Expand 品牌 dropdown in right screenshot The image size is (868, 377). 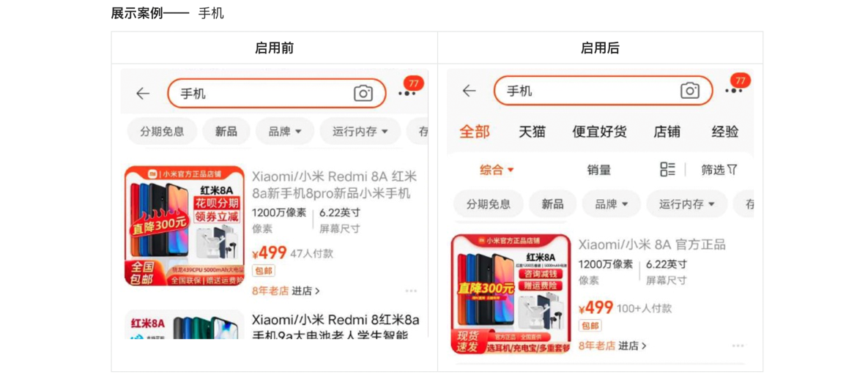click(x=611, y=204)
